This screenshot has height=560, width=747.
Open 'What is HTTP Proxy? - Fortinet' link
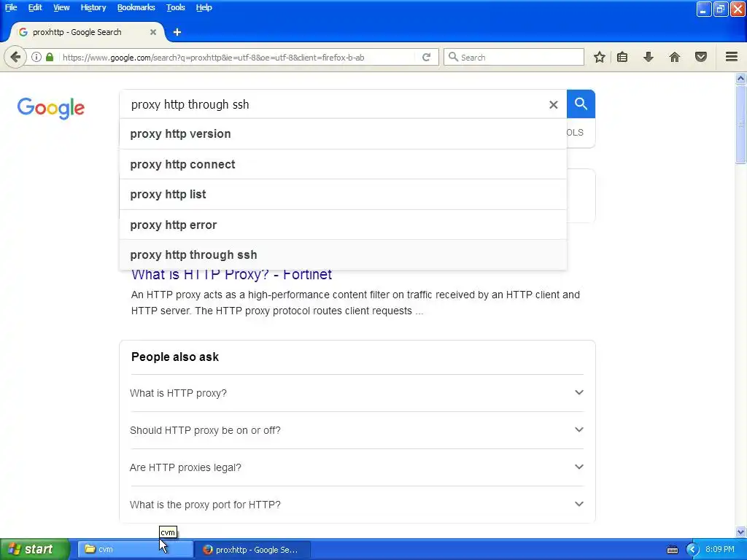pos(231,275)
